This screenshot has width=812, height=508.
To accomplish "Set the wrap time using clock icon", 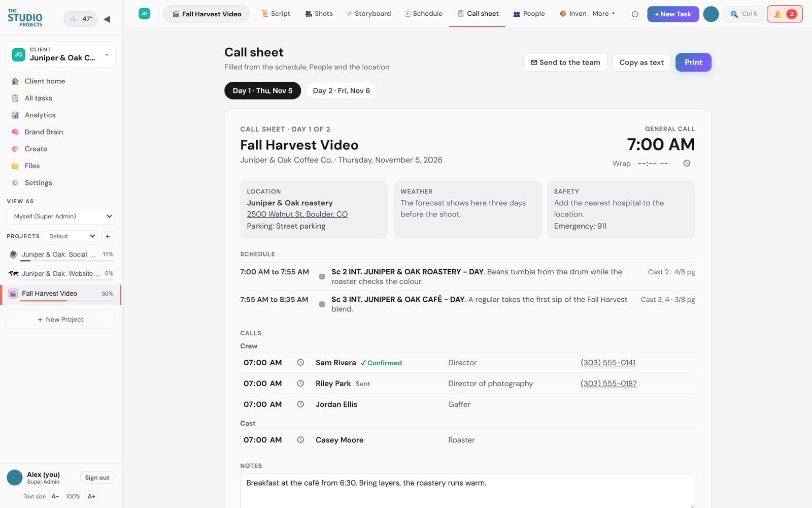I will pos(687,164).
